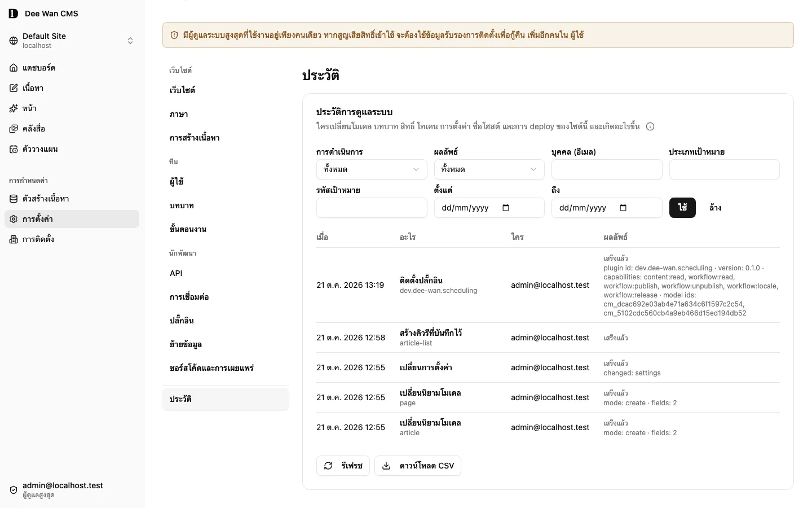Open the เว็บไซต์ settings section
This screenshot has width=812, height=508.
coord(226,90)
